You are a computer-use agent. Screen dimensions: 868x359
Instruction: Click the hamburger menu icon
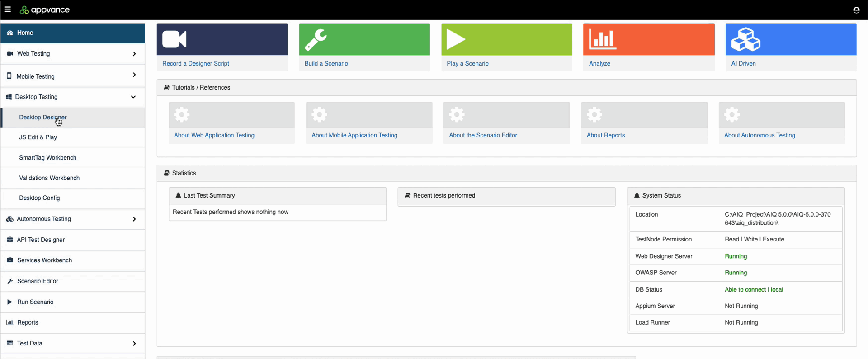tap(8, 9)
